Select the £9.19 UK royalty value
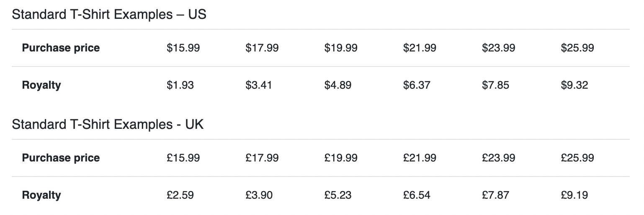 click(574, 195)
